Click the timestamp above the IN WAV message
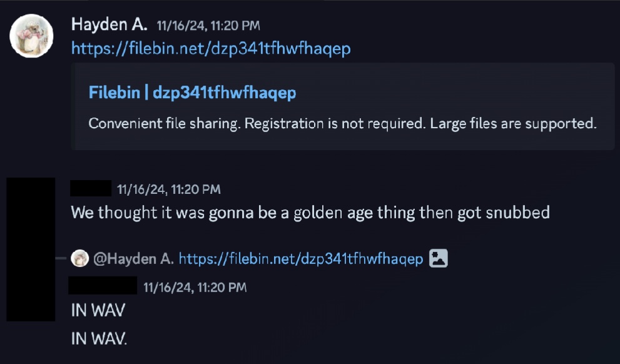This screenshot has height=364, width=620. [x=195, y=287]
